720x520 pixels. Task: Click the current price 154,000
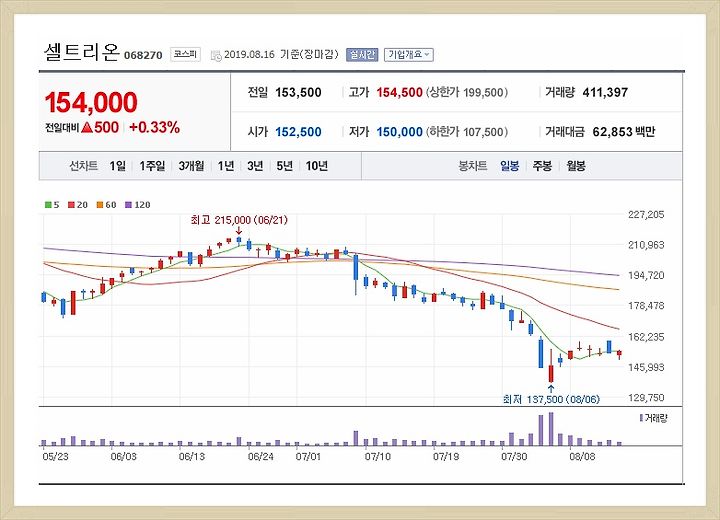point(91,102)
